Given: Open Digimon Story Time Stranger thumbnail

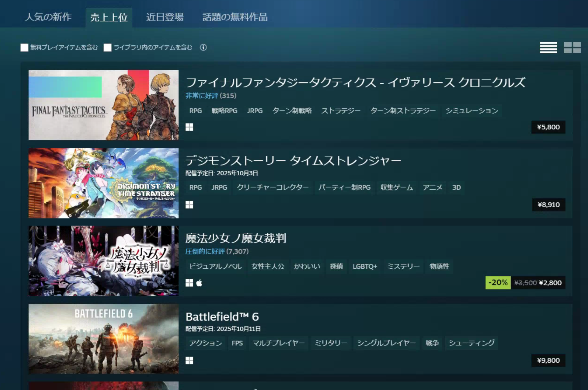Looking at the screenshot, I should [x=103, y=183].
